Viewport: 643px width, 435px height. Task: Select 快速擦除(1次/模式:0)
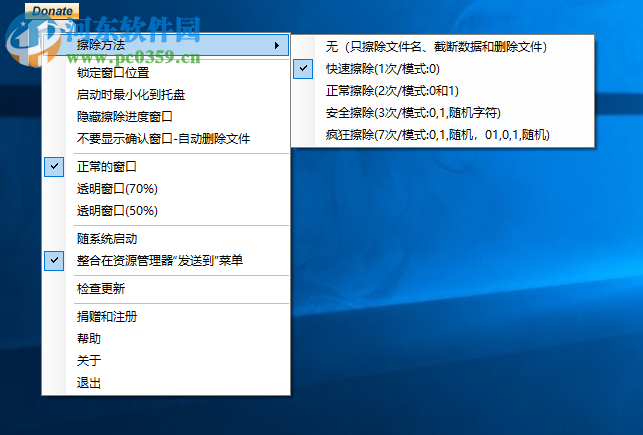point(442,69)
